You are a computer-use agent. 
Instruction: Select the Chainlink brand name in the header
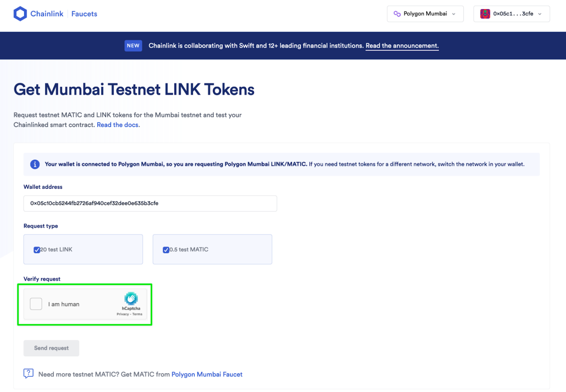point(47,14)
